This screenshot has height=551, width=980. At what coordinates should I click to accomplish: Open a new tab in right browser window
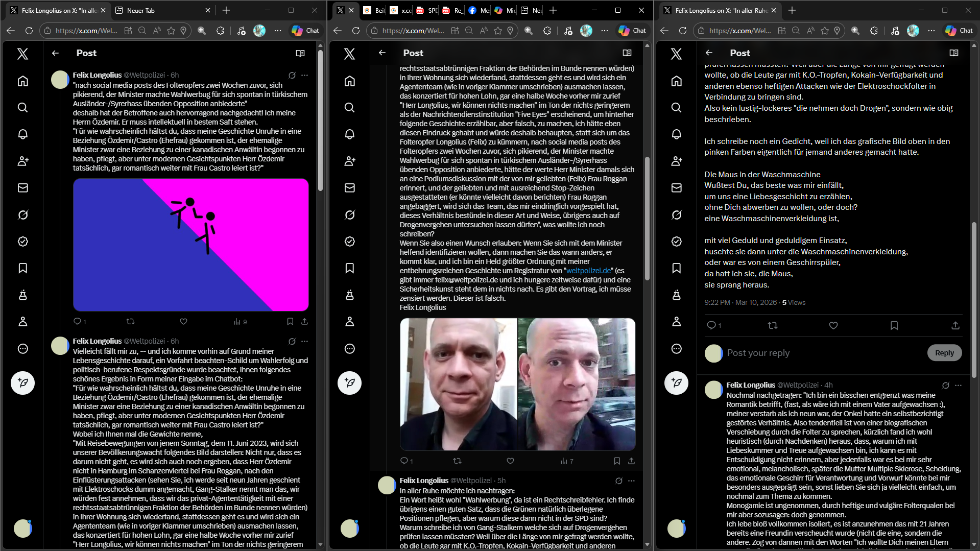coord(792,10)
